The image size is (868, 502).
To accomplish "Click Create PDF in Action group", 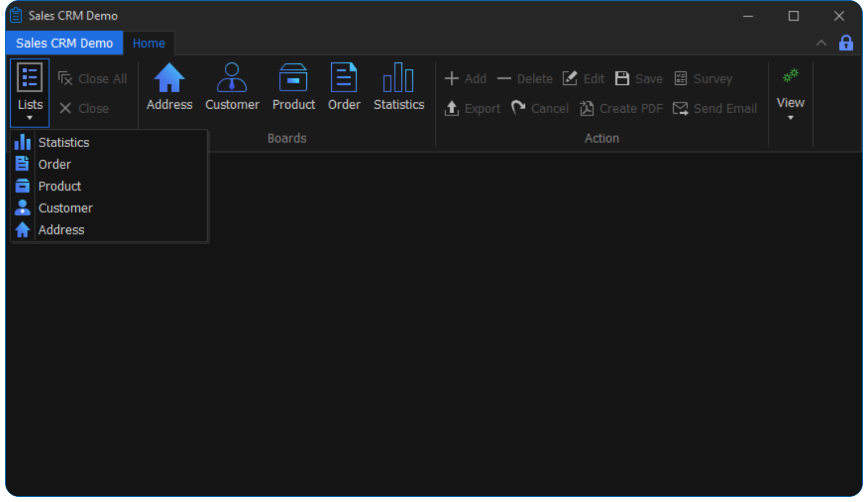I will [622, 109].
